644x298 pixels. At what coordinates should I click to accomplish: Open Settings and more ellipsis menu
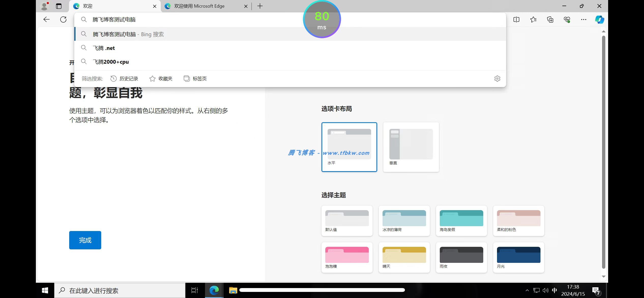pos(584,20)
